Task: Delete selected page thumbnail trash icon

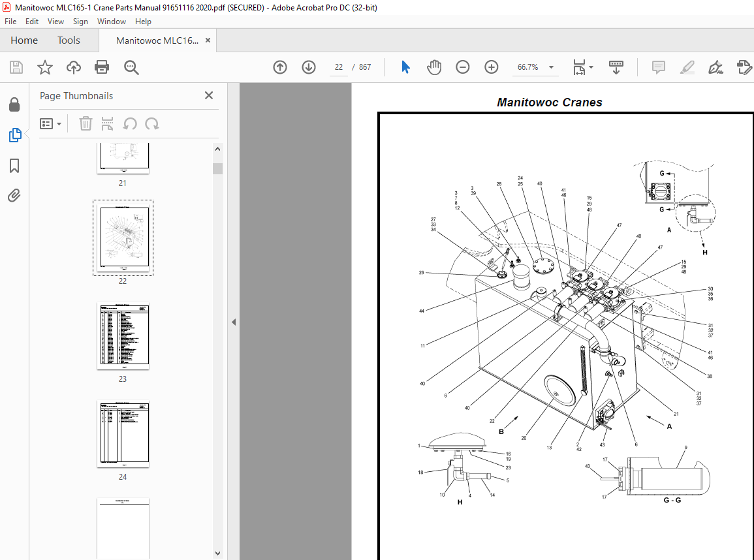Action: pos(86,123)
